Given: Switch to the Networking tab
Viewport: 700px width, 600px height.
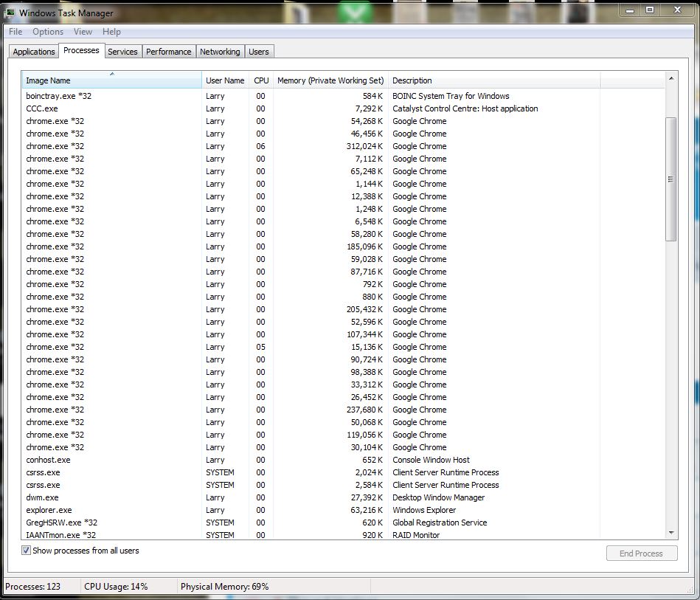Looking at the screenshot, I should 220,52.
